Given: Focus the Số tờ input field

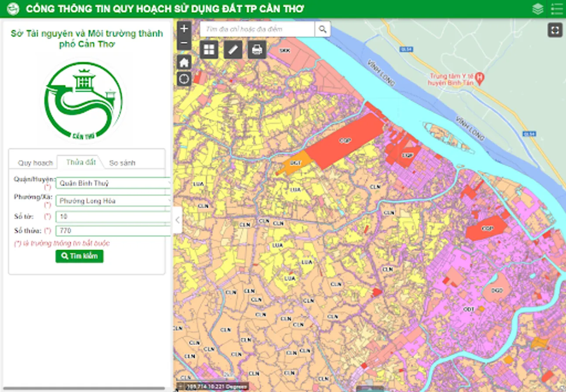Looking at the screenshot, I should [113, 216].
